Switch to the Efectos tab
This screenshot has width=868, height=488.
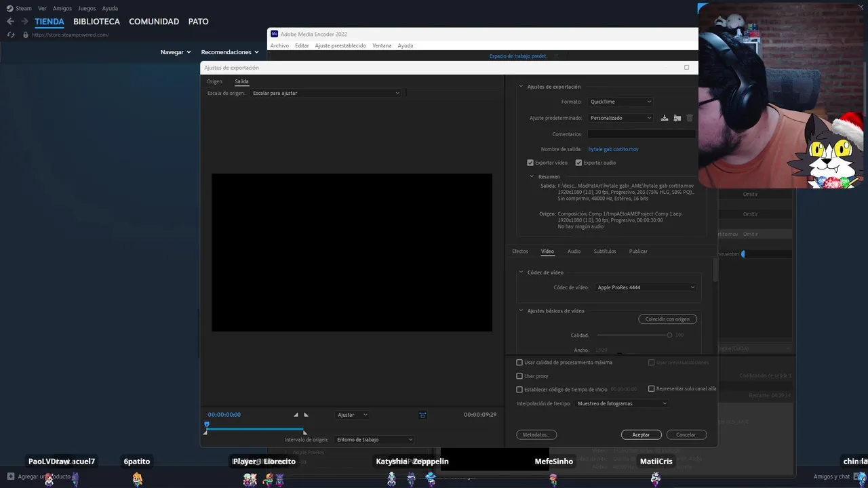520,251
